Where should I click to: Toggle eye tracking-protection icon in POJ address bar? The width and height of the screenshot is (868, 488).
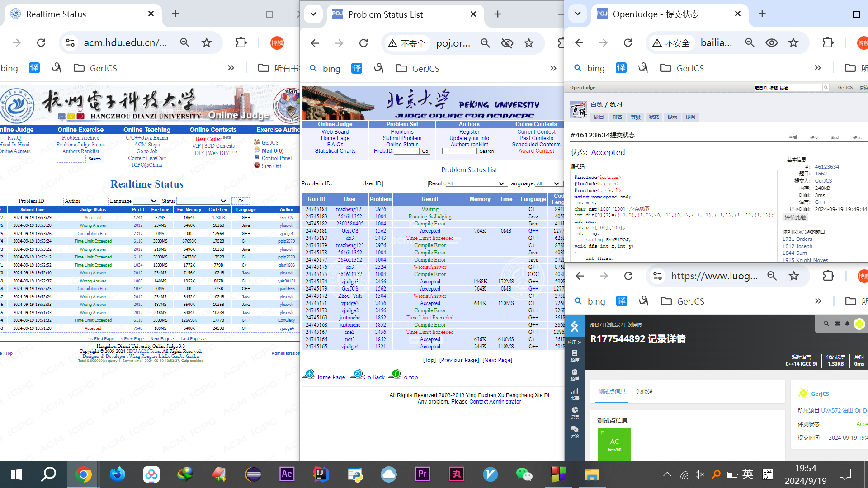(x=507, y=43)
